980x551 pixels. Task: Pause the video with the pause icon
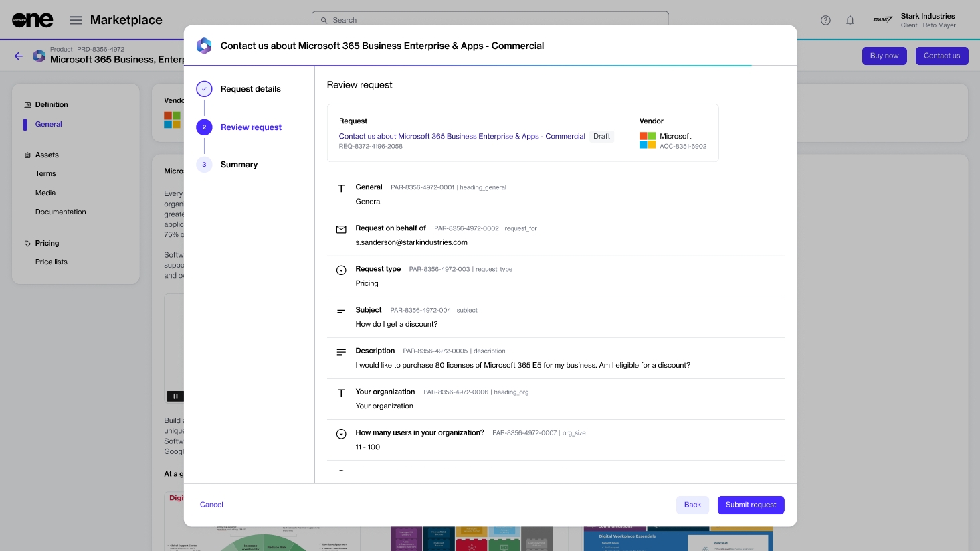tap(175, 396)
